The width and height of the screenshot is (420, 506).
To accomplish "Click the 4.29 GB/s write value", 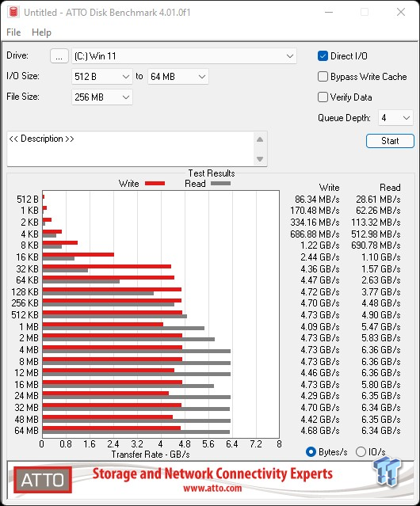I will [320, 396].
